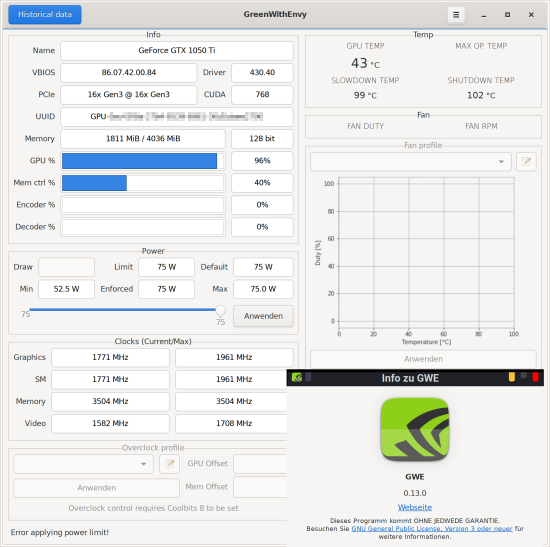
Task: Apply the fan profile with Anwenden
Action: pyautogui.click(x=423, y=359)
